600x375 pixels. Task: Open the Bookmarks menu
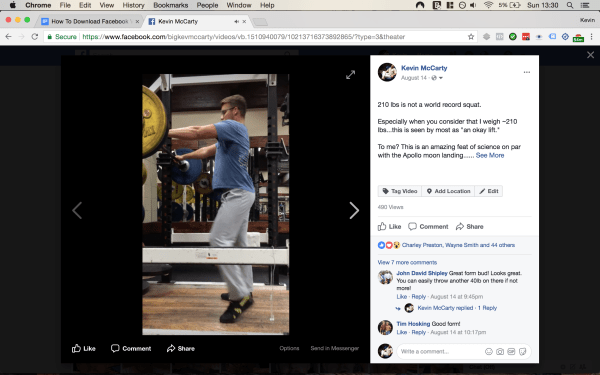(171, 5)
